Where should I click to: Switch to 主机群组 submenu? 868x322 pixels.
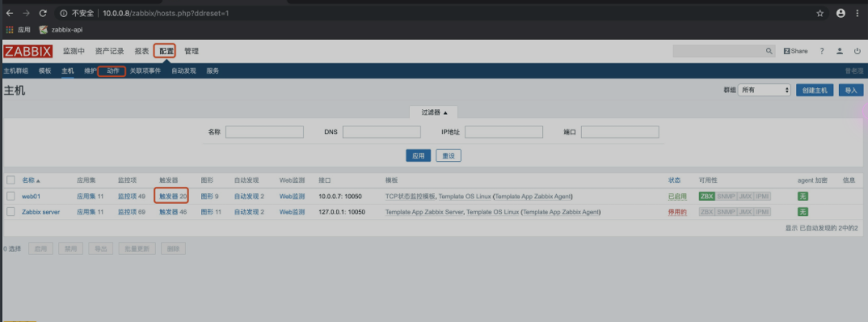point(15,71)
